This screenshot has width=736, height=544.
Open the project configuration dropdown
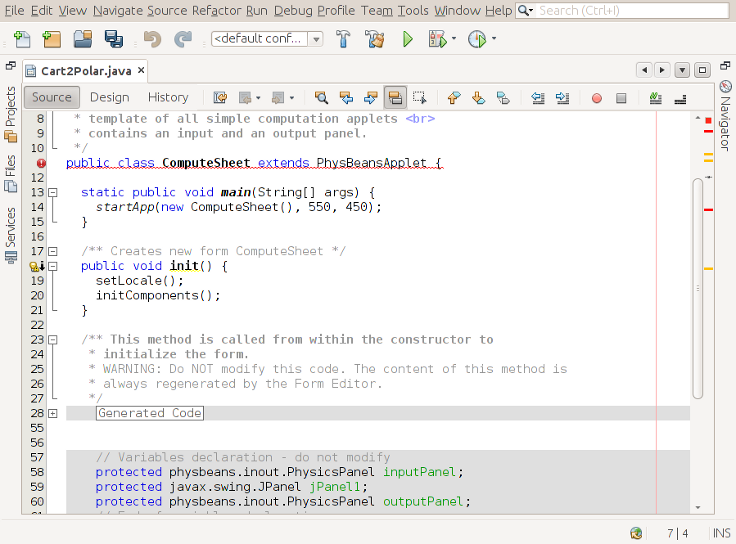[267, 39]
